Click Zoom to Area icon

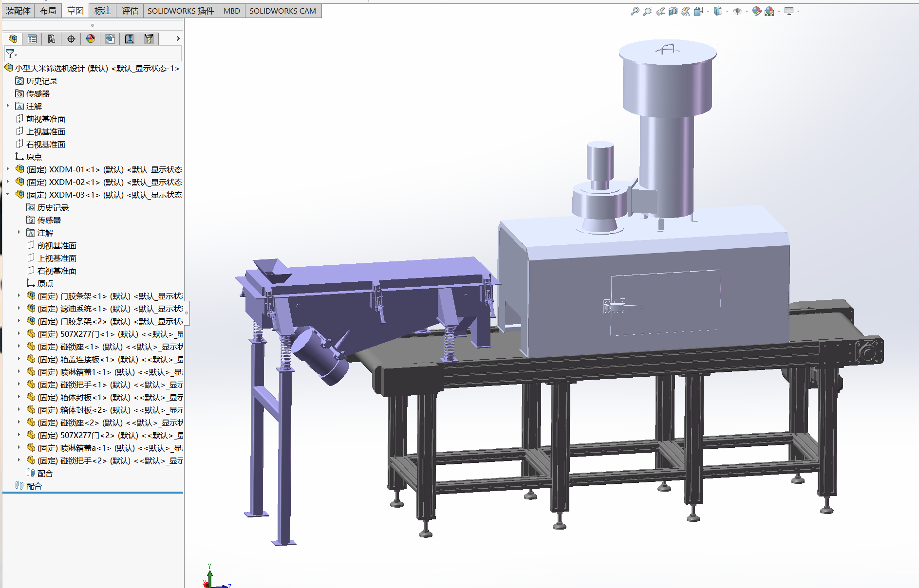coord(647,11)
